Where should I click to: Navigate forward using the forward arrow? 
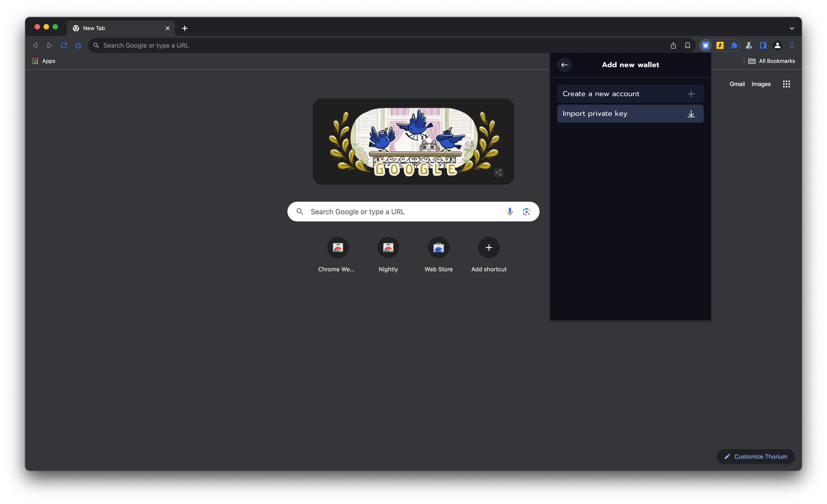(x=49, y=45)
